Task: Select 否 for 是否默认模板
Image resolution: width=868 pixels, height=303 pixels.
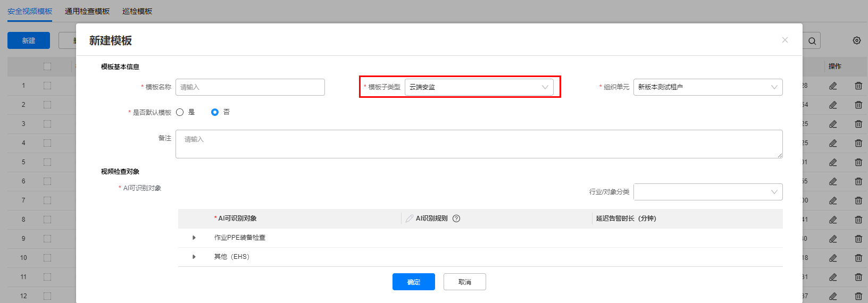Action: (215, 112)
